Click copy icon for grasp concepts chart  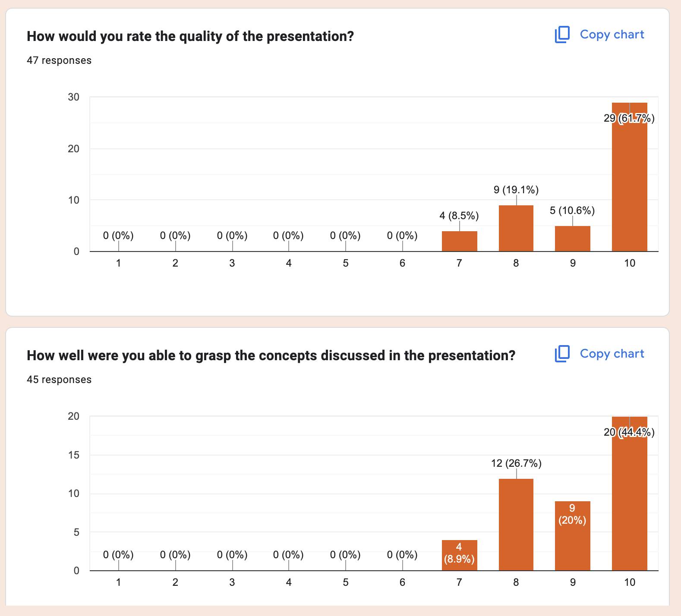point(562,354)
